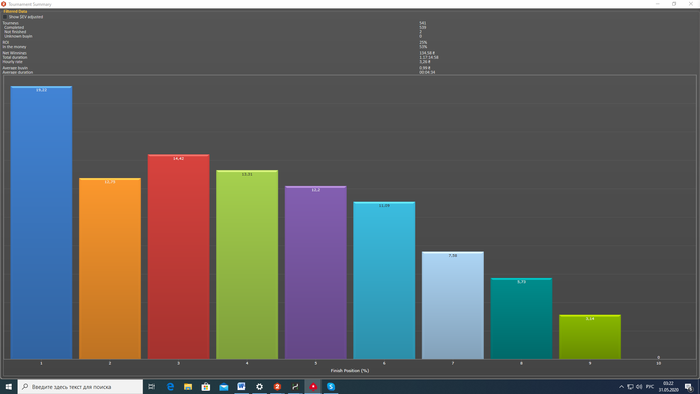
Task: Select the pale blue 7,58 bar for position 7
Action: 453,305
